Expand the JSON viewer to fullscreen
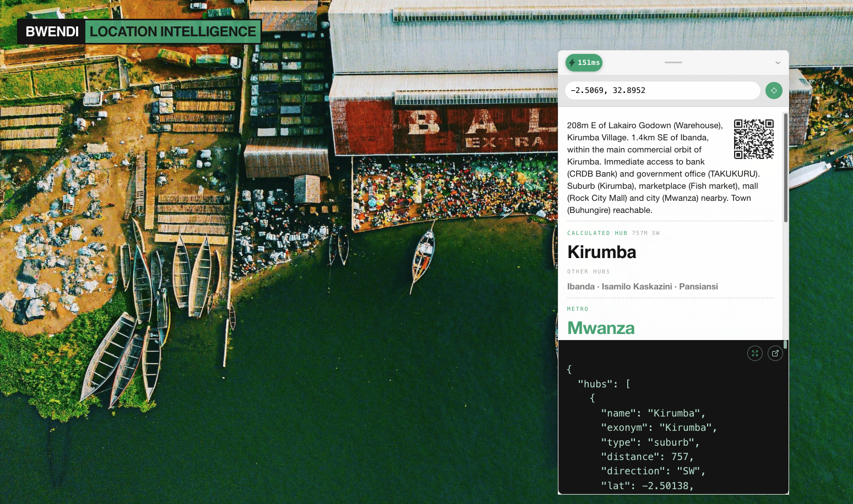 coord(755,353)
